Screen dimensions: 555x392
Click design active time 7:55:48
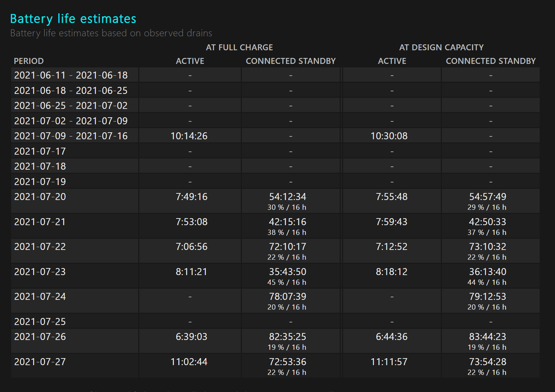(x=392, y=197)
